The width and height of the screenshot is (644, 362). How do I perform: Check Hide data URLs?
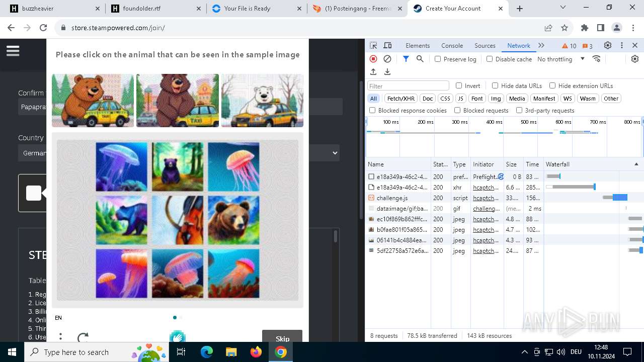(x=495, y=85)
